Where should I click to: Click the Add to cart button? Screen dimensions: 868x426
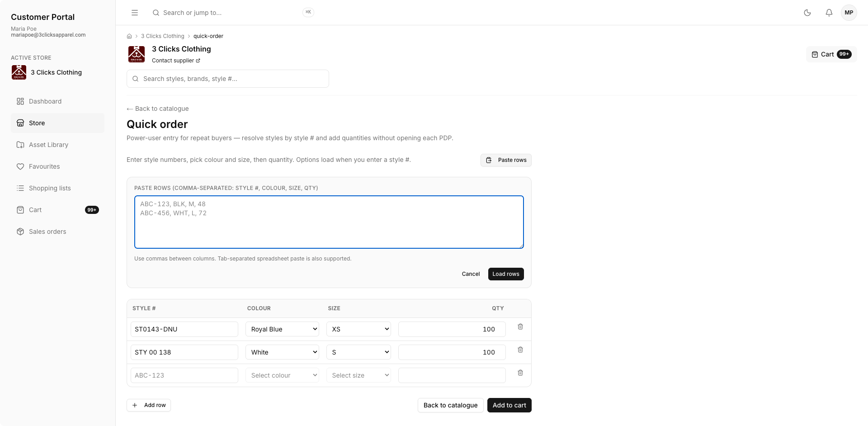[509, 405]
